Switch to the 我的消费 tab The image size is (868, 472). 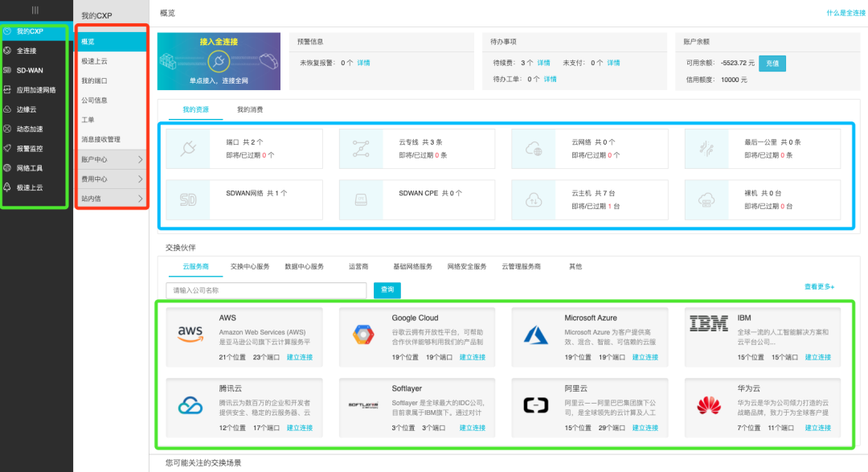[250, 109]
